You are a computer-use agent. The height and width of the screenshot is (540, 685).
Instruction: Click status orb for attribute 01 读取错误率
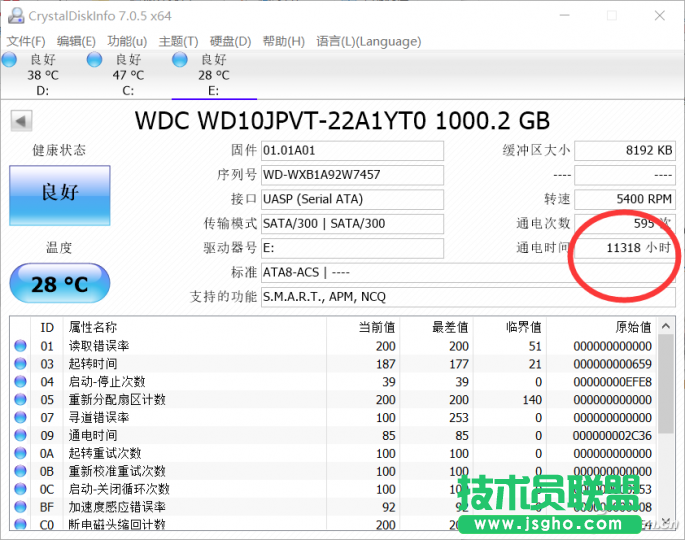click(x=21, y=346)
